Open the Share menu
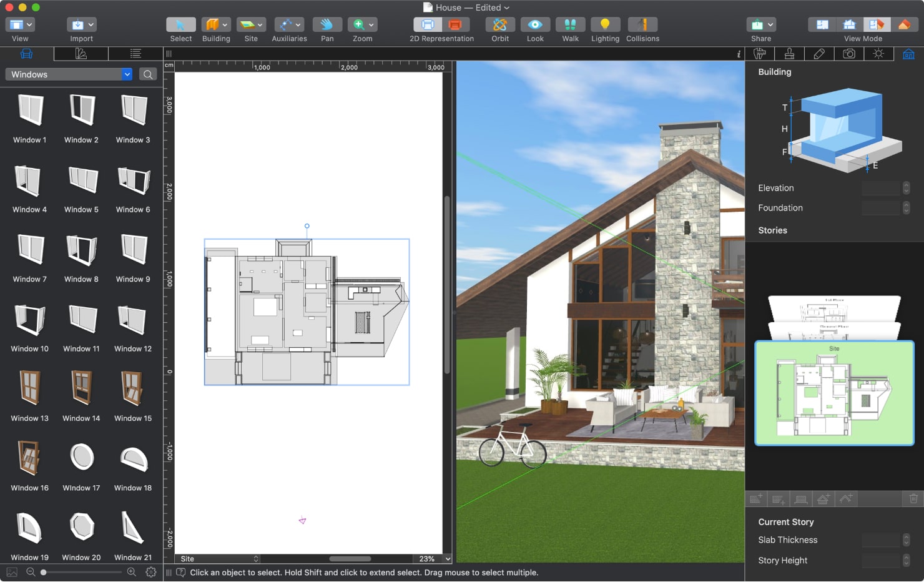 760,25
